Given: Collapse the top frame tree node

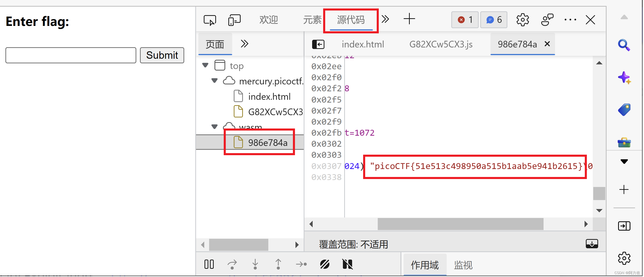Looking at the screenshot, I should point(205,65).
